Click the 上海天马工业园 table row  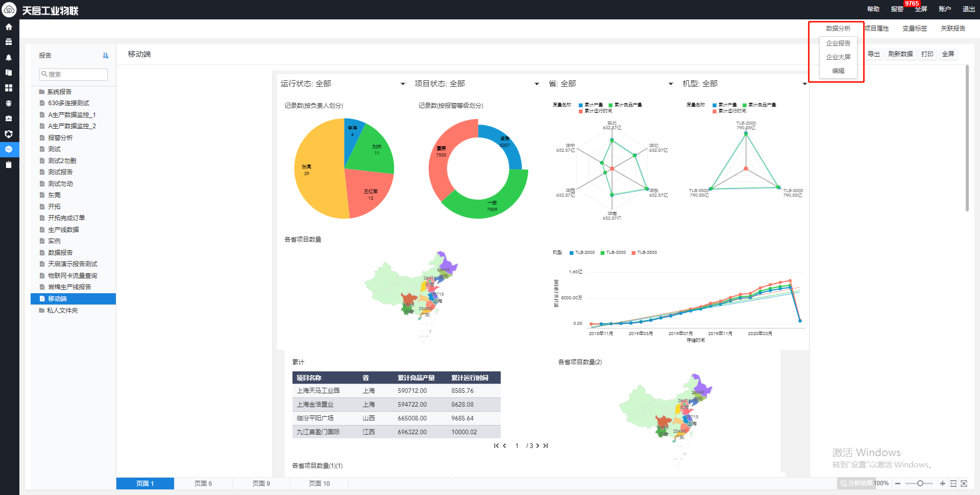397,391
